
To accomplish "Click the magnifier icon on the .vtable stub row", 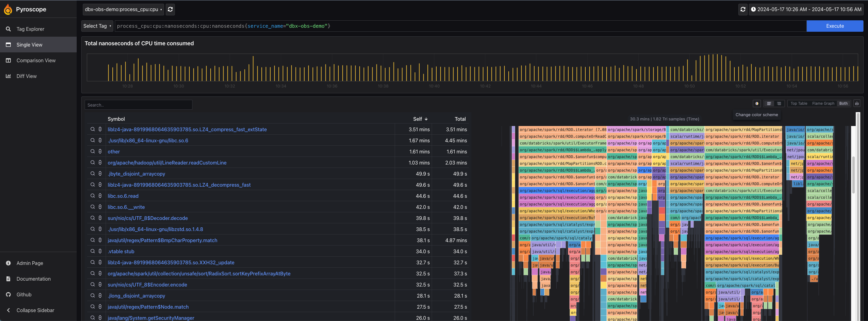I will tap(92, 252).
